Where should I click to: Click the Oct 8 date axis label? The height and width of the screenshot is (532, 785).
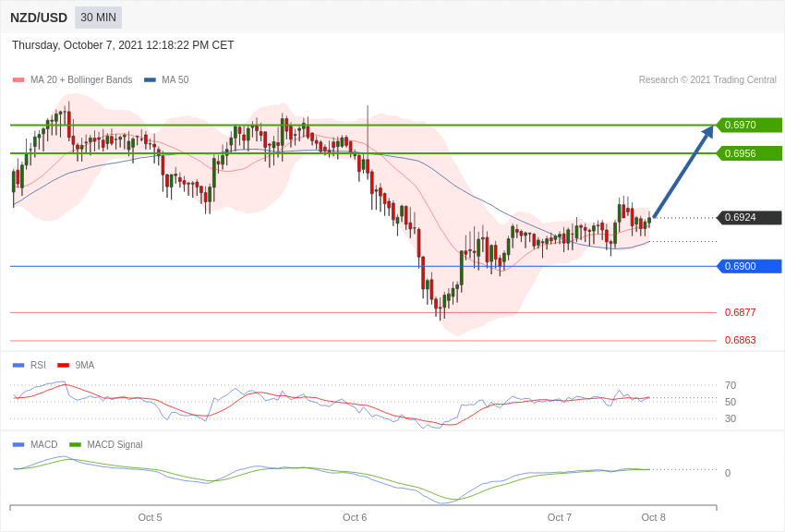coord(653,517)
